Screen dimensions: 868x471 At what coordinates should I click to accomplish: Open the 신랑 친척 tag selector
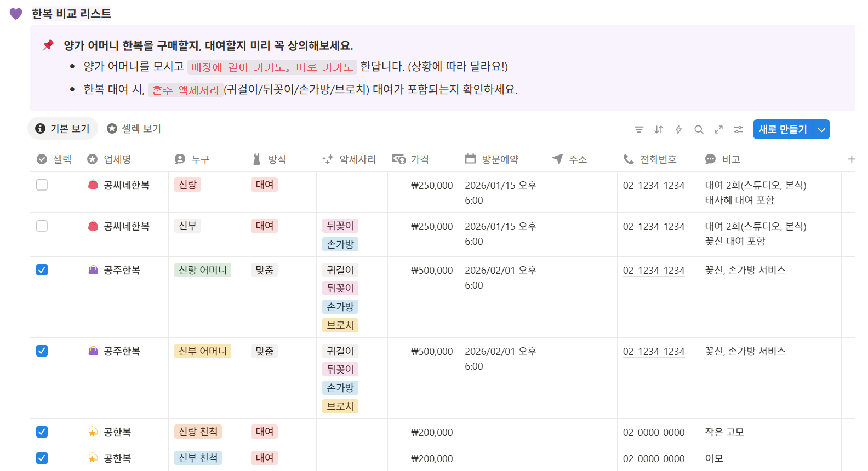(x=198, y=432)
